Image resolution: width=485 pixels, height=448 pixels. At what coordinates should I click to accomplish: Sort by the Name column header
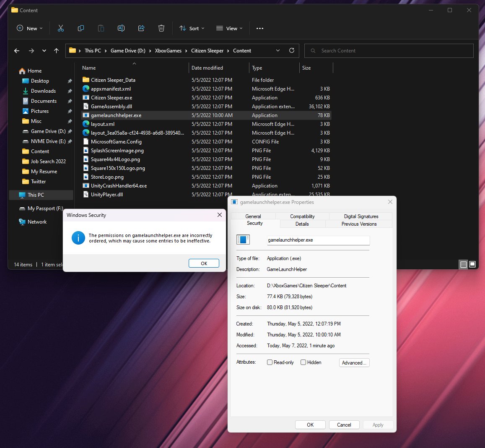pyautogui.click(x=134, y=68)
